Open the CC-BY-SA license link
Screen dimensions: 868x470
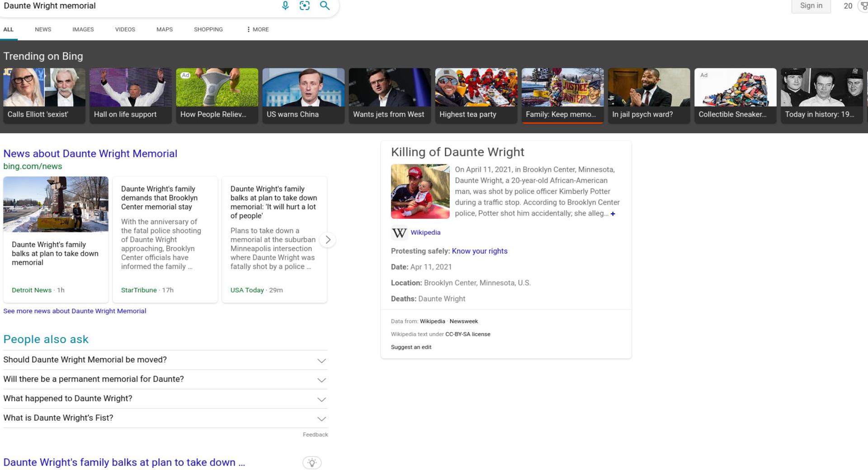point(468,334)
